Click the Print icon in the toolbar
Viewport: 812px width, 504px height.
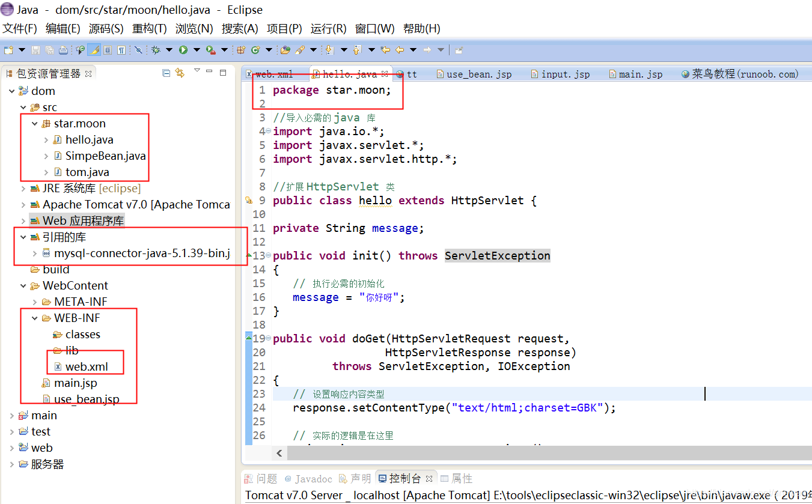click(x=63, y=50)
